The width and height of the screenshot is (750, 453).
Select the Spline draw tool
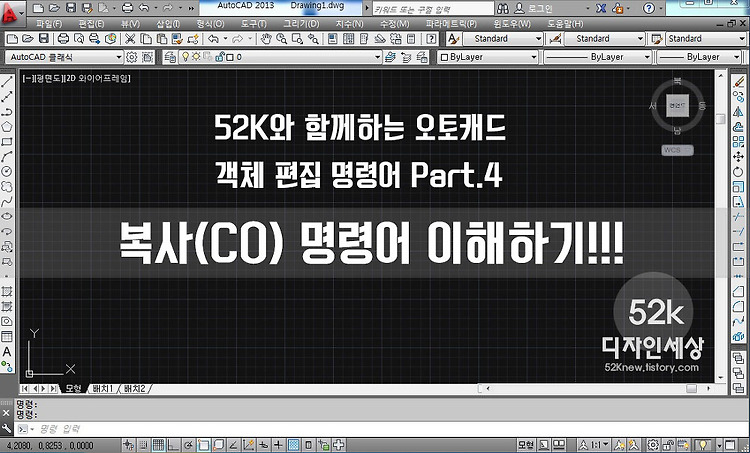[x=7, y=201]
